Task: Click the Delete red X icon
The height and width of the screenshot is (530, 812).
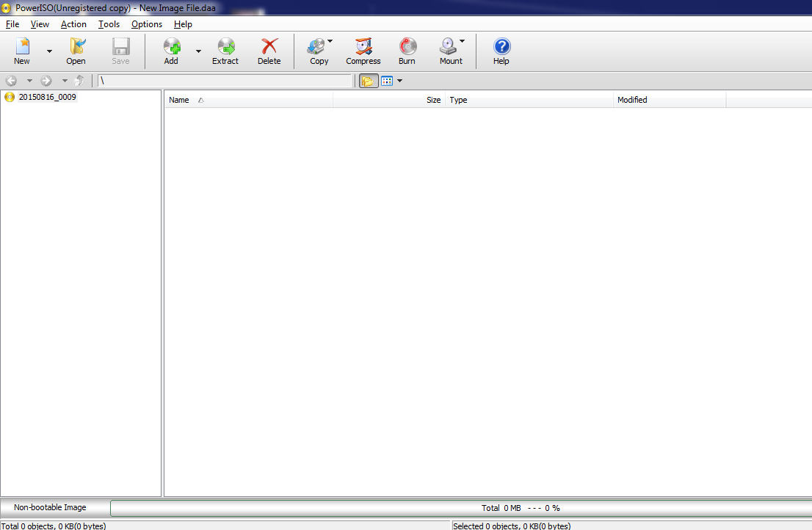Action: click(269, 46)
